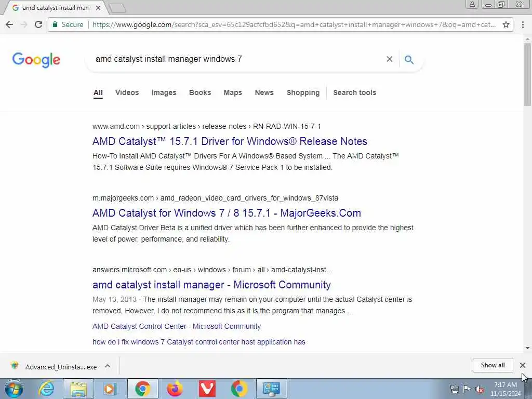Click the scrollbar down arrow
This screenshot has width=532, height=399.
[527, 348]
